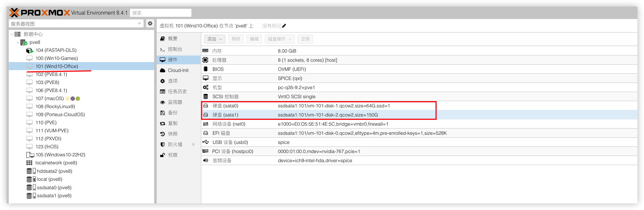Click the display monitor icon in 显示 row
This screenshot has width=644, height=210.
(x=206, y=78)
